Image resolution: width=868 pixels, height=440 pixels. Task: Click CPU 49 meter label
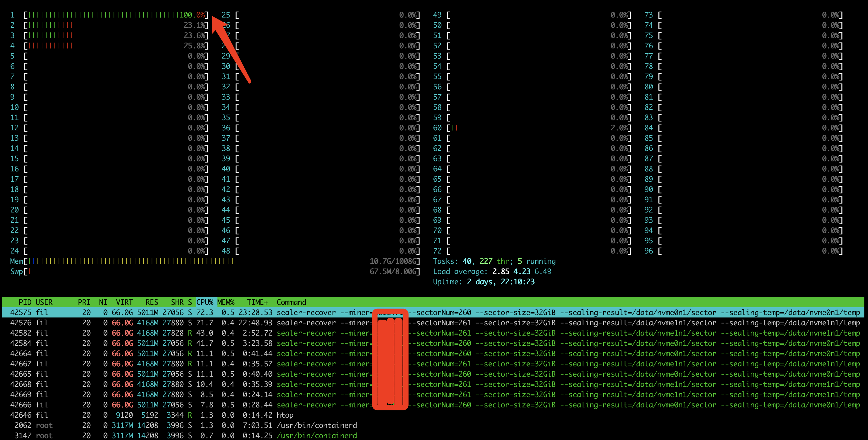click(437, 15)
